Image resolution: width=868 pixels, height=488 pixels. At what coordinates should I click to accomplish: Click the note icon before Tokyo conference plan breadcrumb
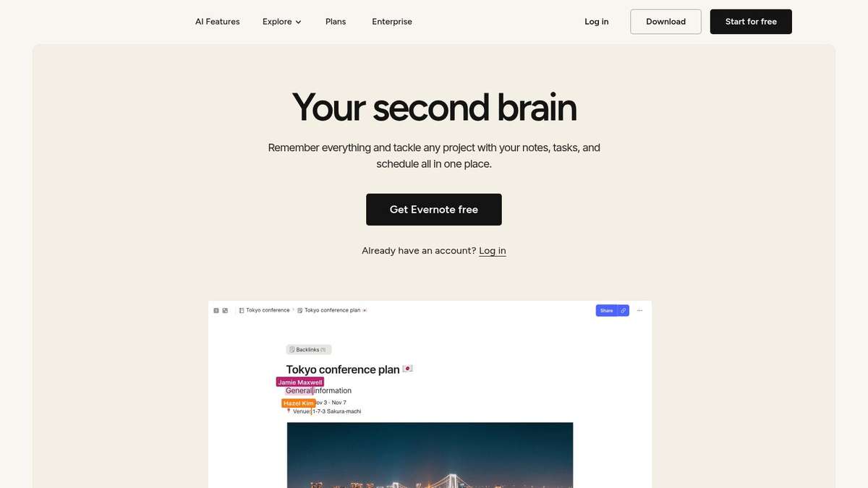point(300,310)
